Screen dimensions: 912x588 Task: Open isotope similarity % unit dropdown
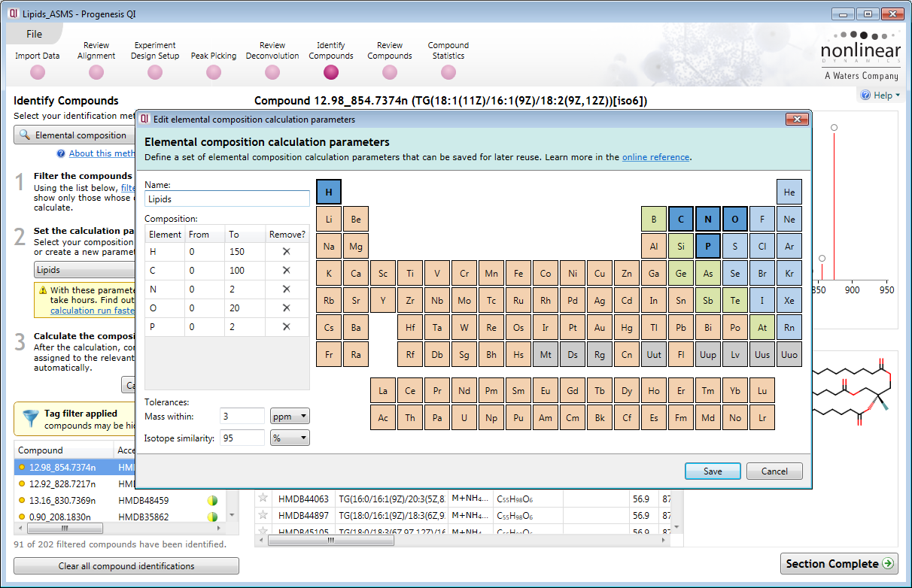coord(290,438)
